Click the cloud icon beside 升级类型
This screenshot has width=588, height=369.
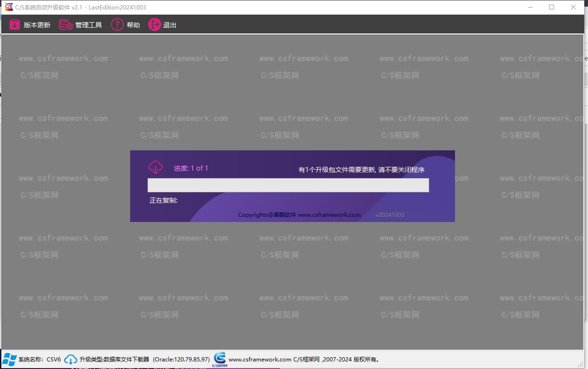71,359
